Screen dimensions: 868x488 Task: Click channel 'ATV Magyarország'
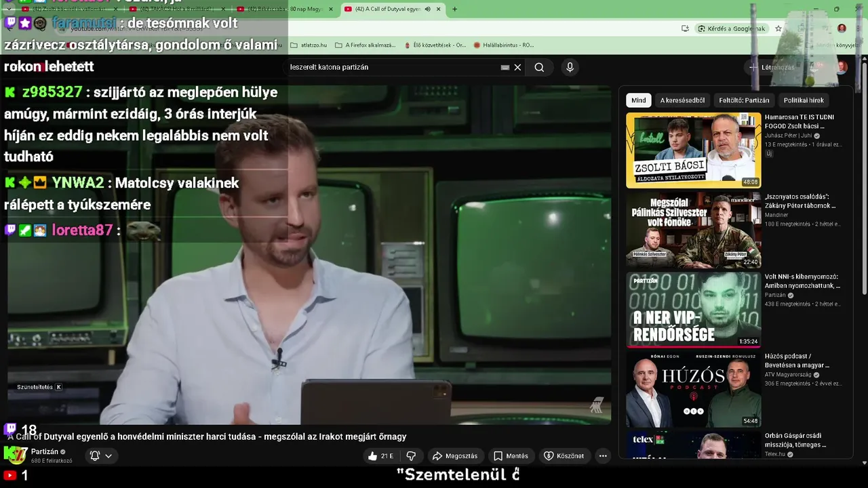click(x=789, y=375)
